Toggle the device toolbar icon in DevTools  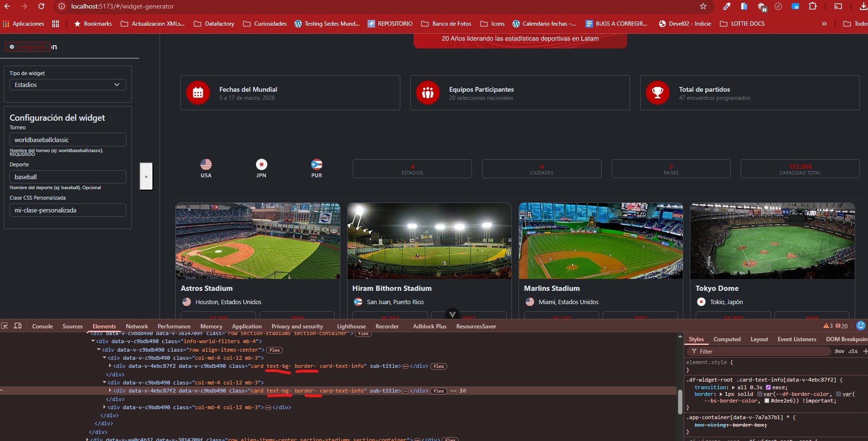click(18, 326)
